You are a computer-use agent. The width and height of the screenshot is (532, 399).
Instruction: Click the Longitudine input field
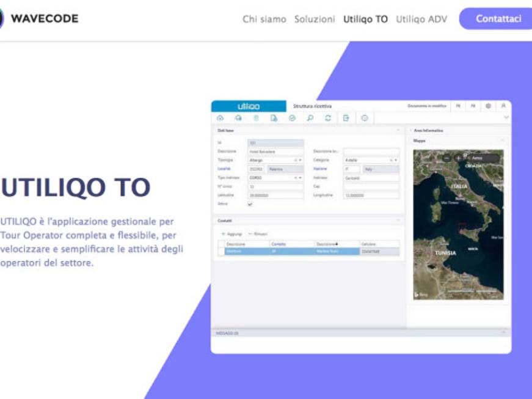tap(371, 196)
